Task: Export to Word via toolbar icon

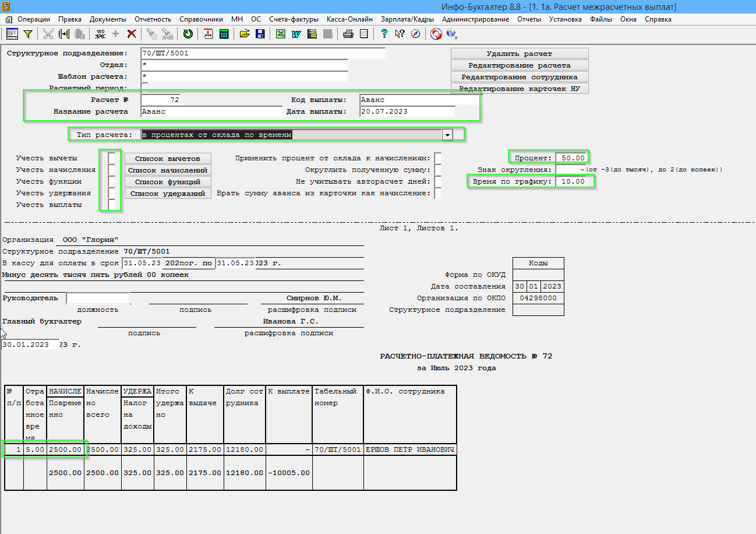Action: coord(296,34)
